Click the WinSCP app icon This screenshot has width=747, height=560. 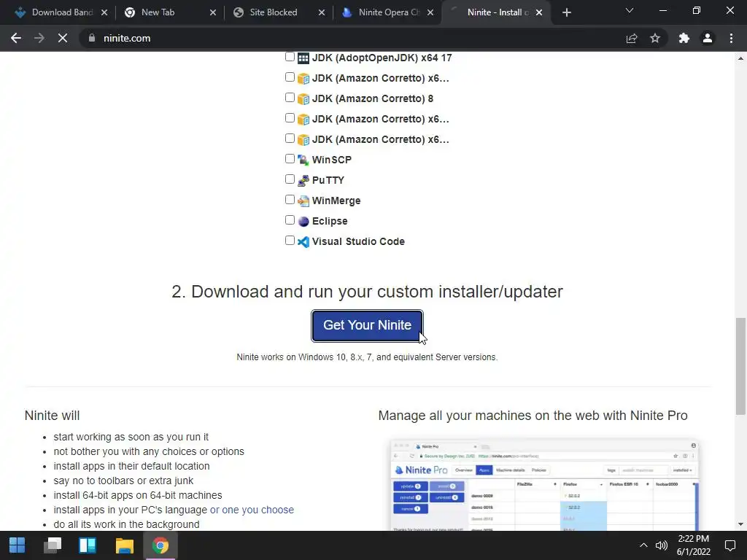click(x=303, y=160)
